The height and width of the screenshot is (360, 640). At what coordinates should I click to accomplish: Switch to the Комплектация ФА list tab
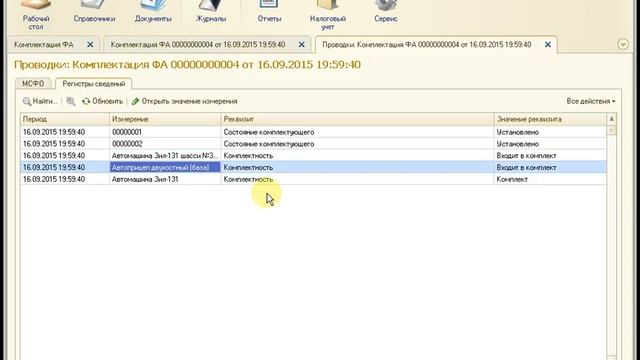click(x=44, y=44)
